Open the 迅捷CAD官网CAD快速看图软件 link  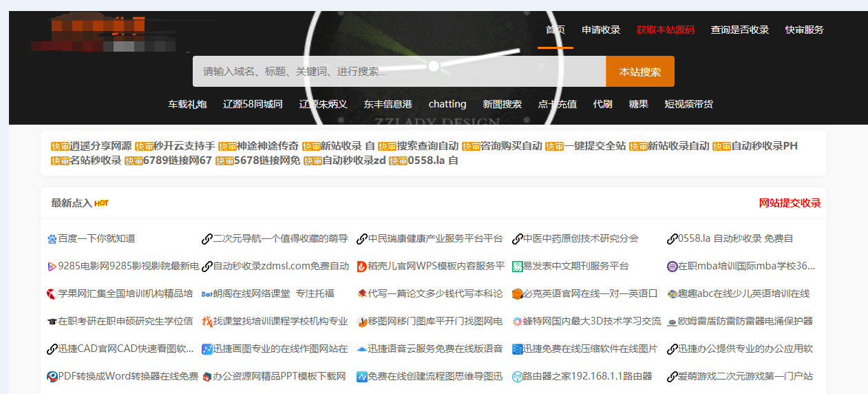coord(126,349)
